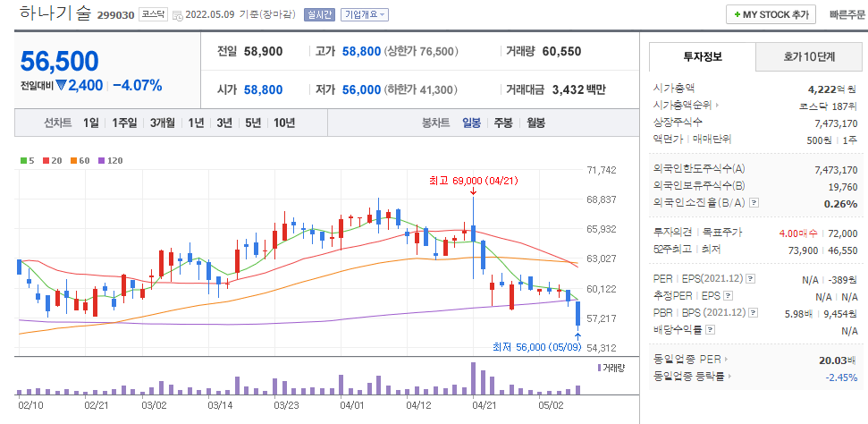Expand the 기업개요 dropdown
Image resolution: width=868 pixels, height=424 pixels.
(365, 15)
